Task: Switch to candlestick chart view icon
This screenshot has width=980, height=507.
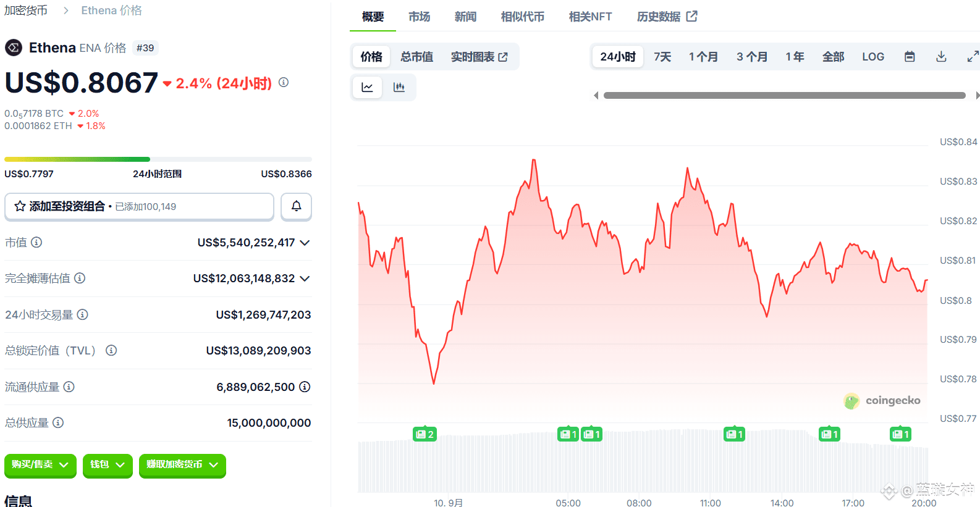Action: pos(399,87)
